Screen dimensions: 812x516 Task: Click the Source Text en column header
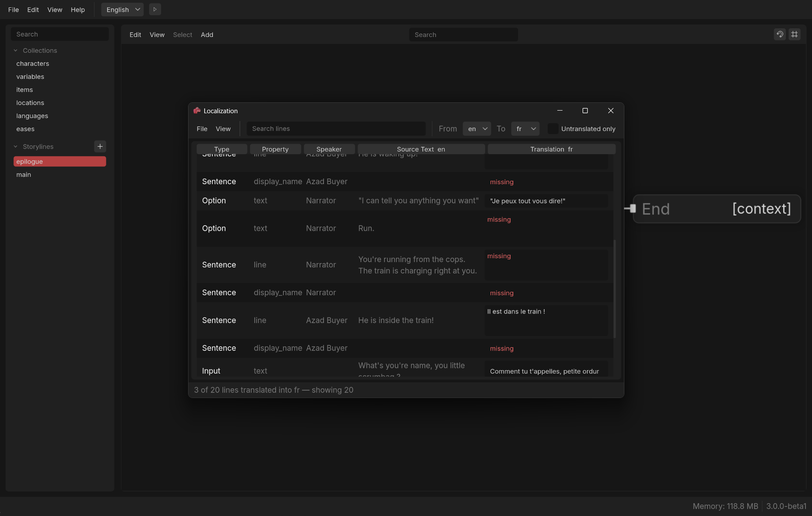point(421,149)
